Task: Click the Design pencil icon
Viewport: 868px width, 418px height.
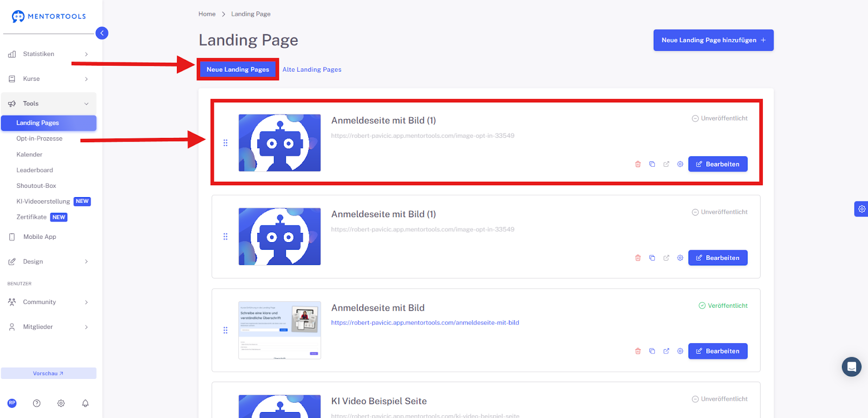Action: pos(12,262)
